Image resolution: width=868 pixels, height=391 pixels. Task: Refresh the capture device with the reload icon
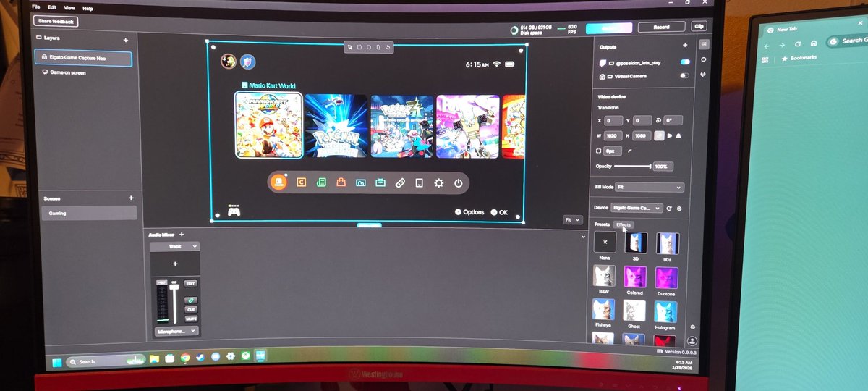pos(669,208)
